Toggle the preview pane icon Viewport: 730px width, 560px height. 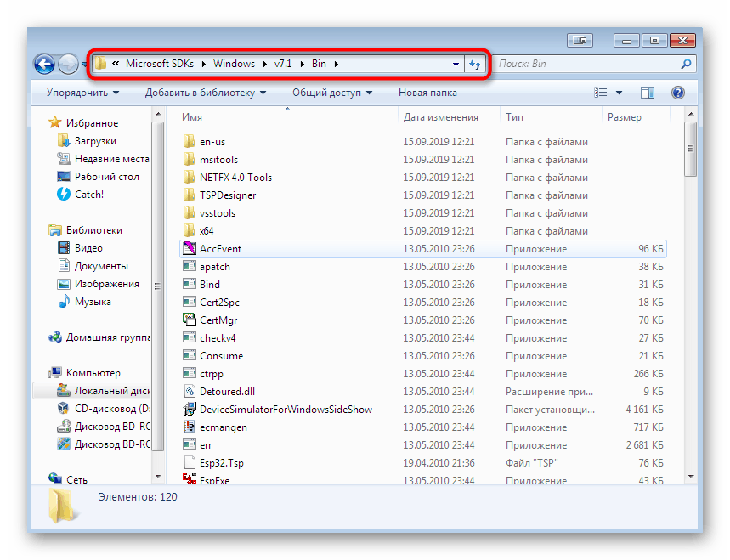point(647,93)
